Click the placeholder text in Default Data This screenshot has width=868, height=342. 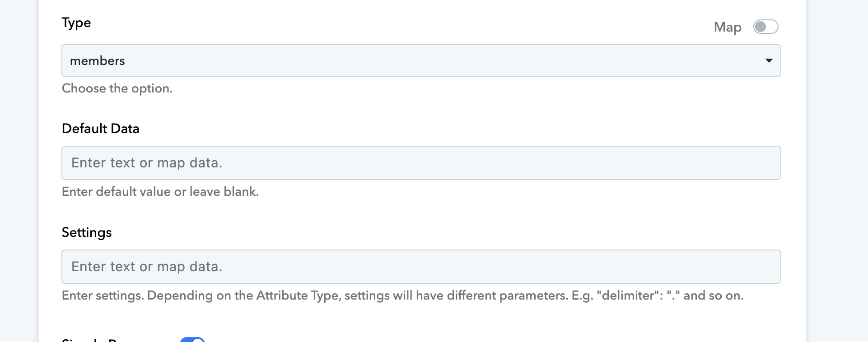(146, 163)
